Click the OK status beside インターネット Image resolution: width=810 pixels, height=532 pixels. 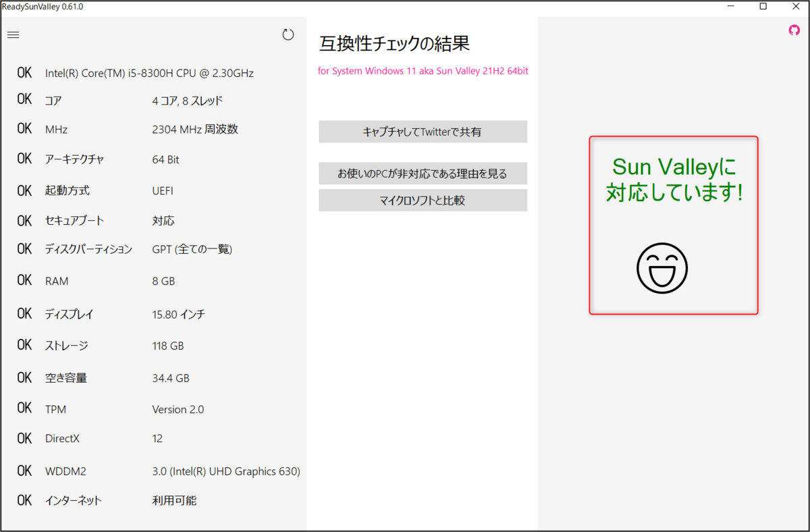coord(24,500)
